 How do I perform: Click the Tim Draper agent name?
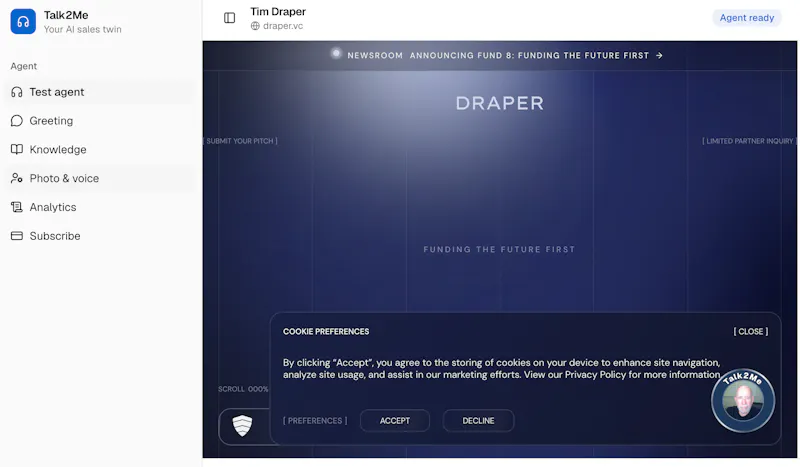pos(278,11)
